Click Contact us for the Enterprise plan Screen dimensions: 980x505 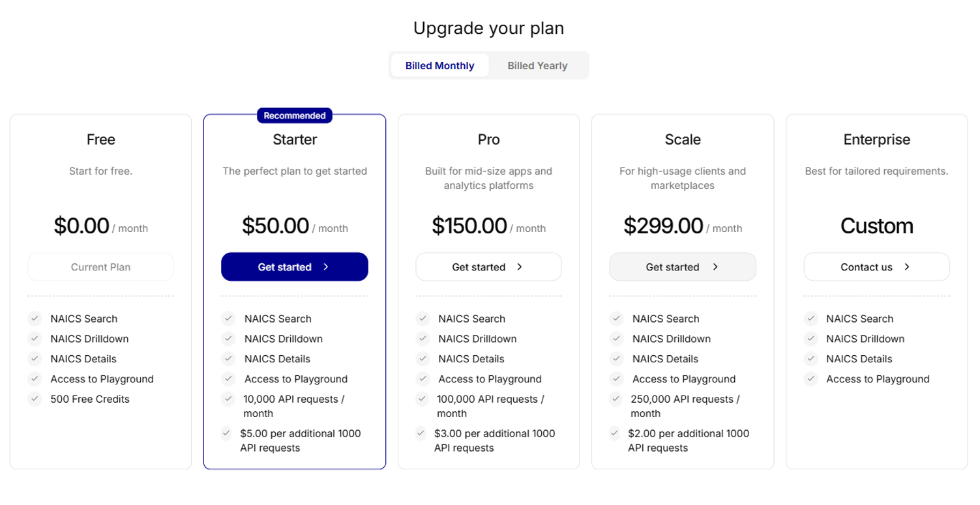point(876,267)
